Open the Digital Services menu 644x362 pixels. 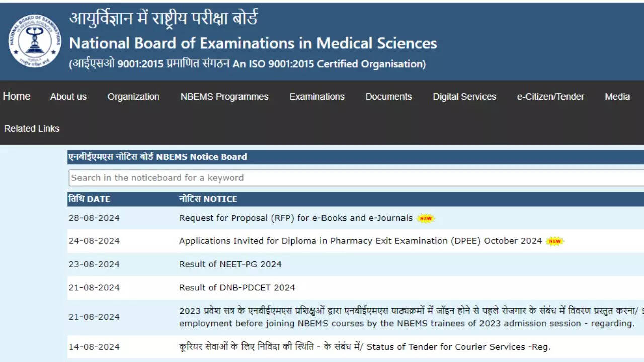[464, 97]
